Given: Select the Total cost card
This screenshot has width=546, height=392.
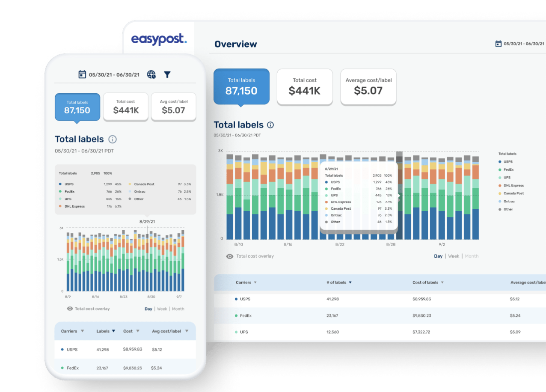Looking at the screenshot, I should [305, 87].
